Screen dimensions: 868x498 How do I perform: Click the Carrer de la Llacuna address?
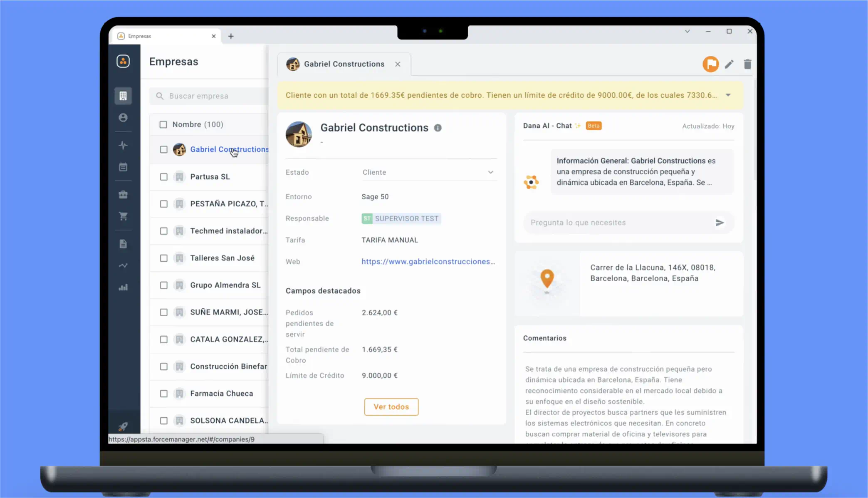click(x=653, y=273)
